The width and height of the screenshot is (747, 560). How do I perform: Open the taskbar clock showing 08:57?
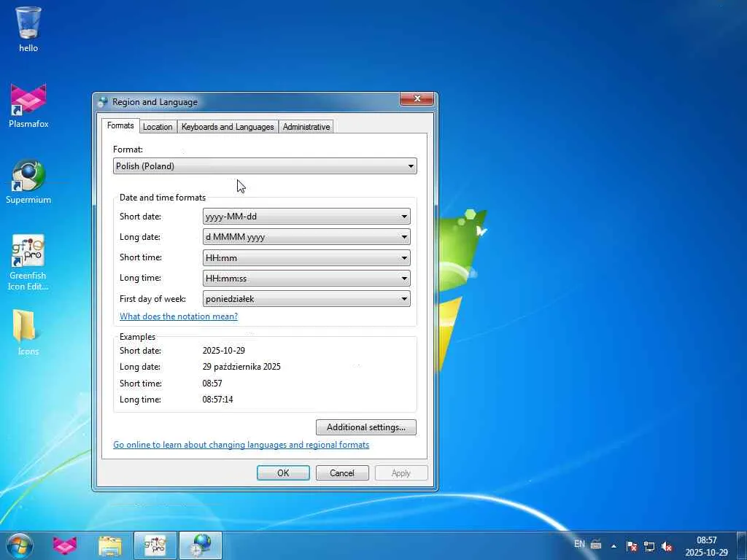click(x=706, y=546)
